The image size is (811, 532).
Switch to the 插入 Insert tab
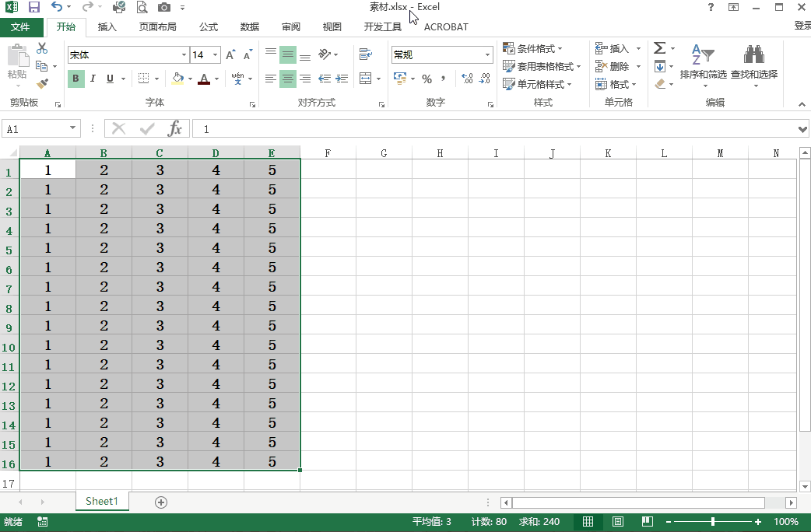pyautogui.click(x=107, y=27)
